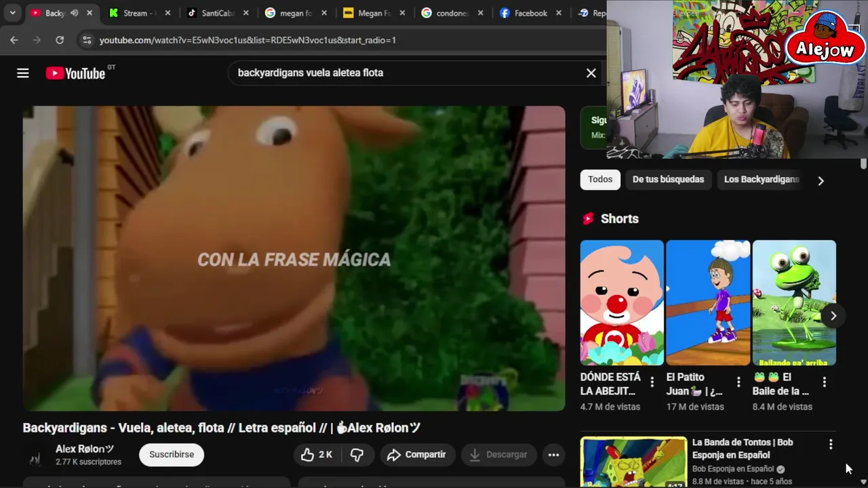The height and width of the screenshot is (488, 868).
Task: Close the megan fo Google tab
Action: click(x=324, y=13)
